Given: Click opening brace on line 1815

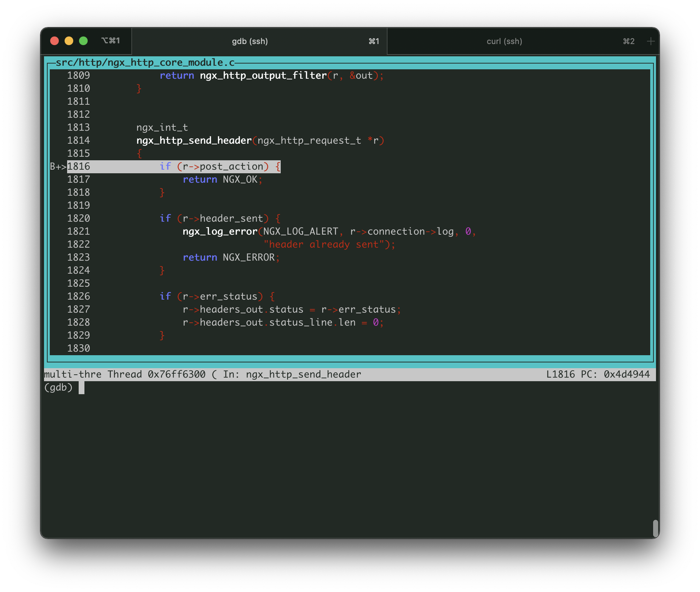Looking at the screenshot, I should click(x=139, y=153).
